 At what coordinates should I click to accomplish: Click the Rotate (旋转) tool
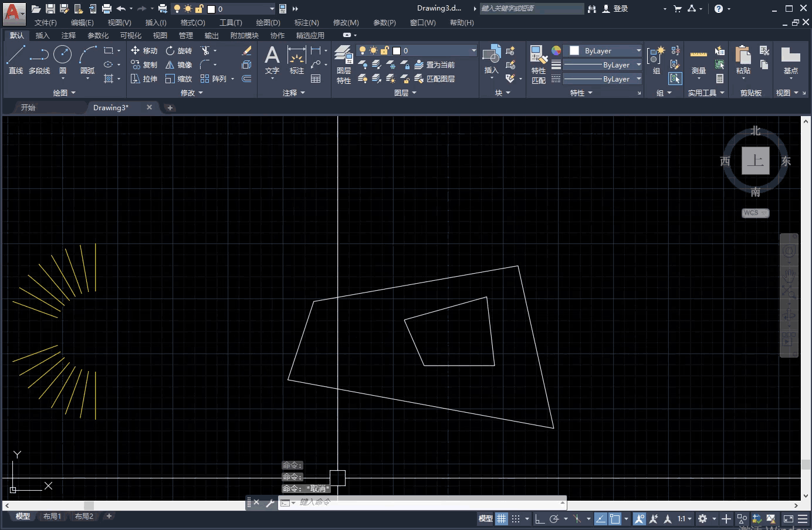(180, 50)
